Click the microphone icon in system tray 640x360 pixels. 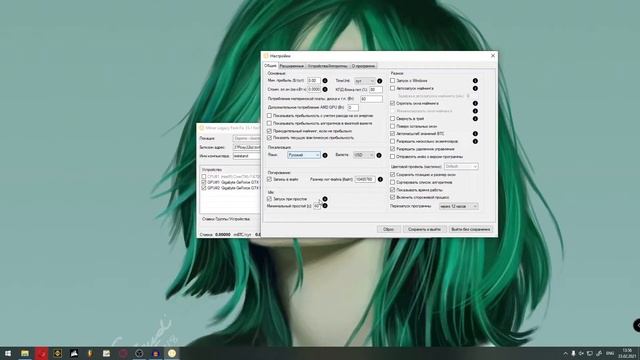pyautogui.click(x=573, y=353)
